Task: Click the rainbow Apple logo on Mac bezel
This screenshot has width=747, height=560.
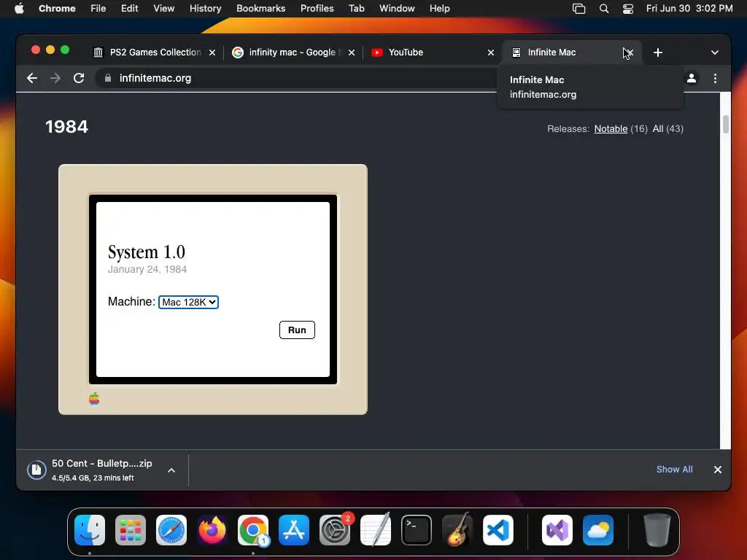Action: [x=94, y=399]
